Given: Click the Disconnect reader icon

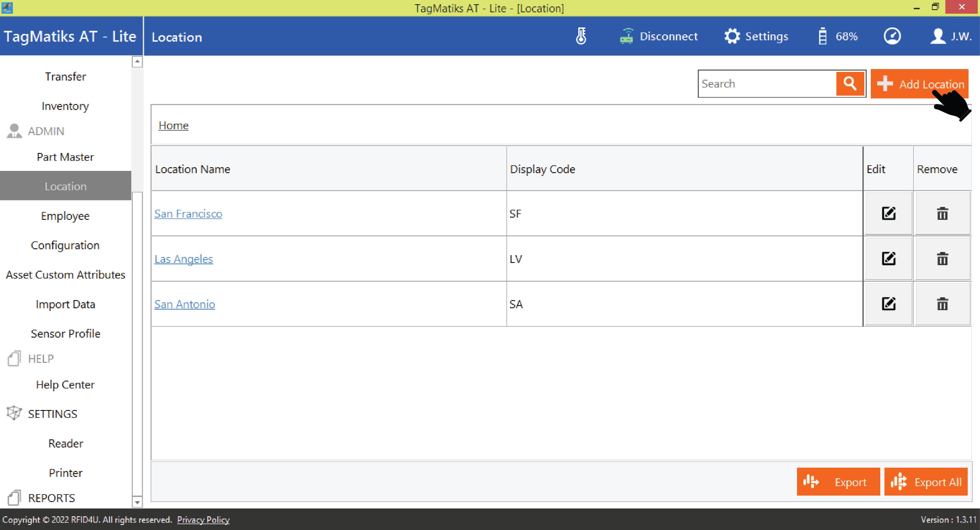Looking at the screenshot, I should pos(627,37).
